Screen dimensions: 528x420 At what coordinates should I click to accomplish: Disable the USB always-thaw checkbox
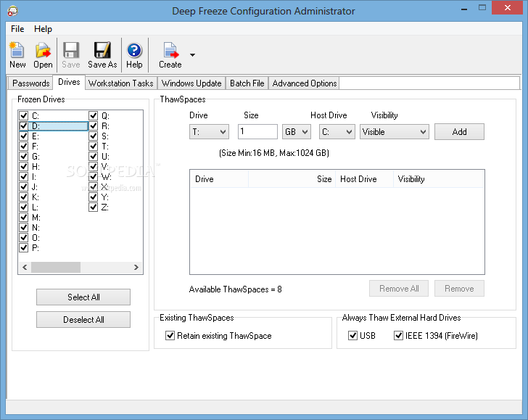[x=353, y=335]
